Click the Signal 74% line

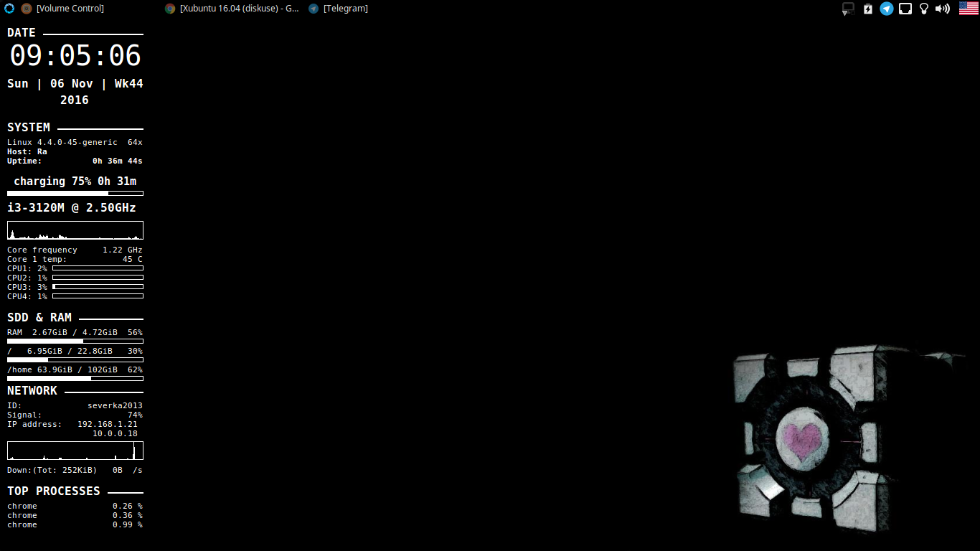point(75,415)
